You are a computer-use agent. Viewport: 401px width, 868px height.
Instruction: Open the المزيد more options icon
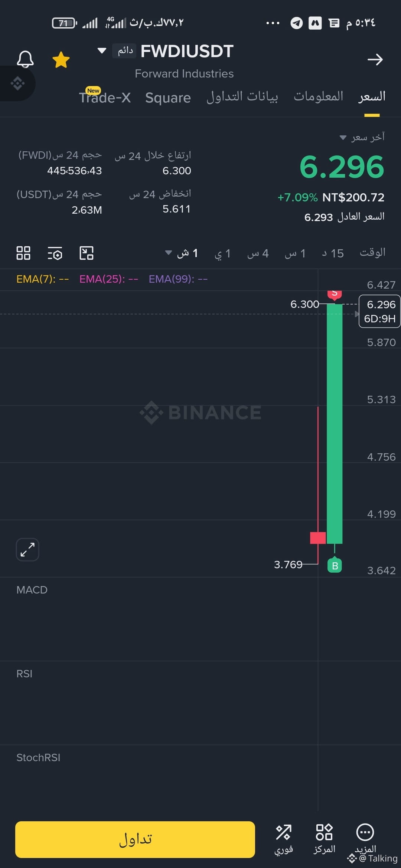(x=365, y=839)
